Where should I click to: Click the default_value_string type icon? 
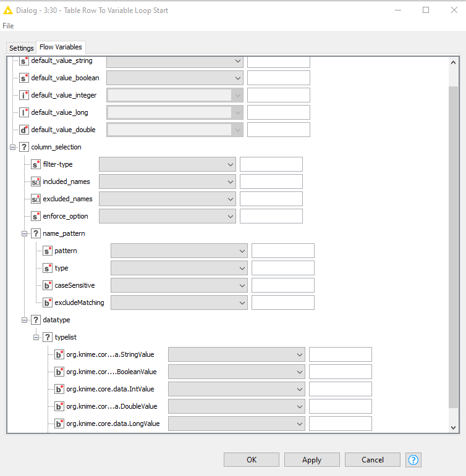[24, 61]
